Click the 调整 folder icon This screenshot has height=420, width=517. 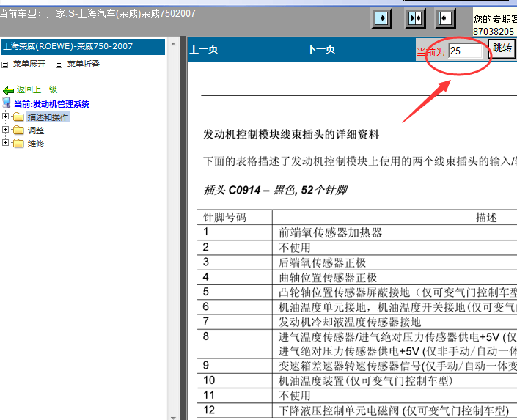click(18, 130)
